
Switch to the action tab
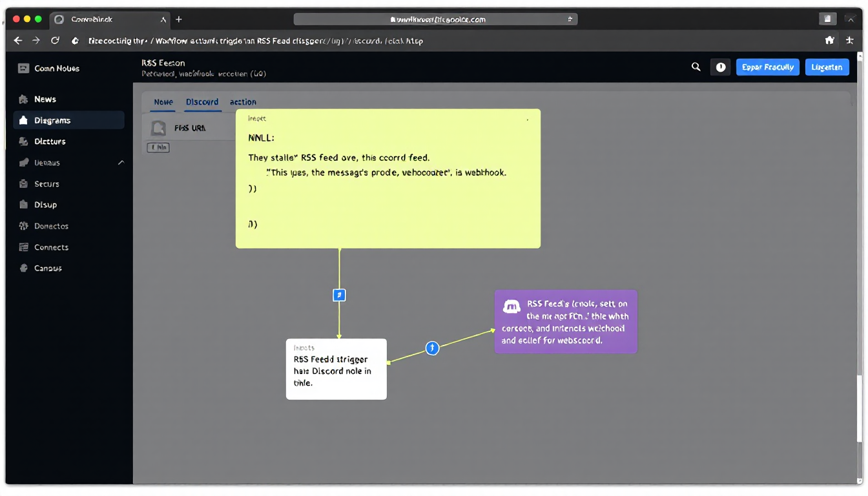243,102
